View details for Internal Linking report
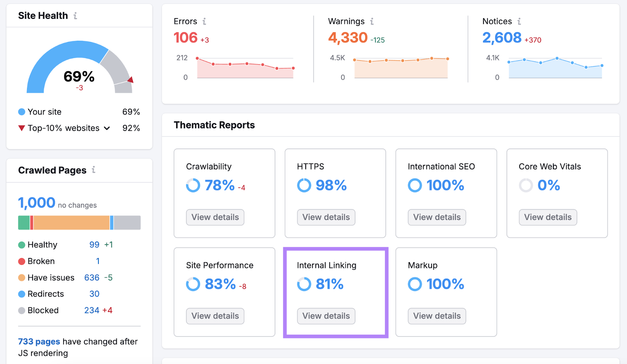Image resolution: width=627 pixels, height=364 pixels. [x=326, y=316]
